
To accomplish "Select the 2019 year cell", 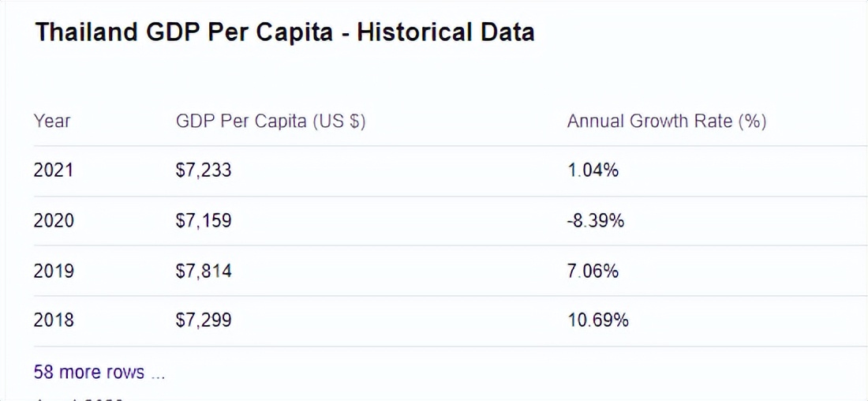I will pyautogui.click(x=54, y=272).
